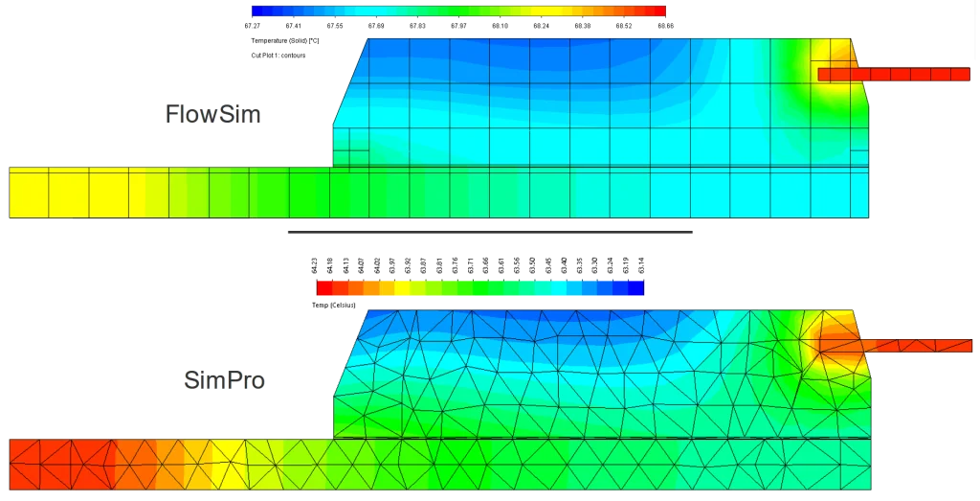Click the 68.66 legend maximum value
This screenshot has width=980, height=501.
coord(666,26)
